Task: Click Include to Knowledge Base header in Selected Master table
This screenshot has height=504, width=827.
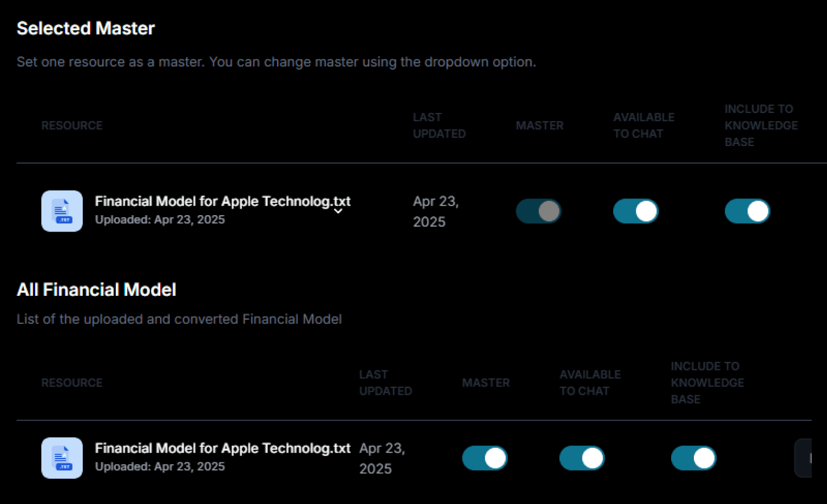Action: pyautogui.click(x=762, y=125)
